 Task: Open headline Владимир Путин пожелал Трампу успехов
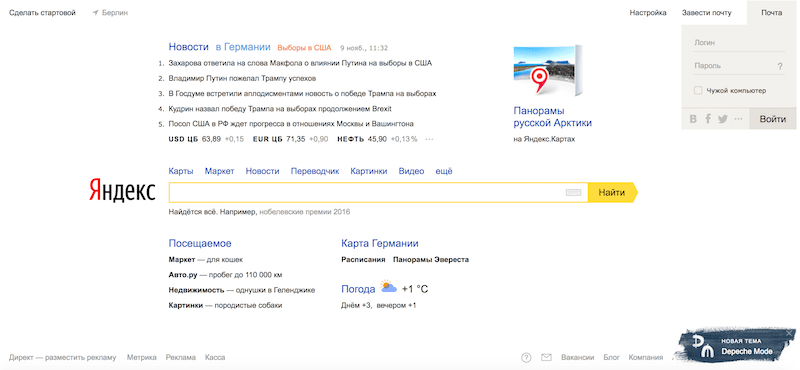[242, 79]
